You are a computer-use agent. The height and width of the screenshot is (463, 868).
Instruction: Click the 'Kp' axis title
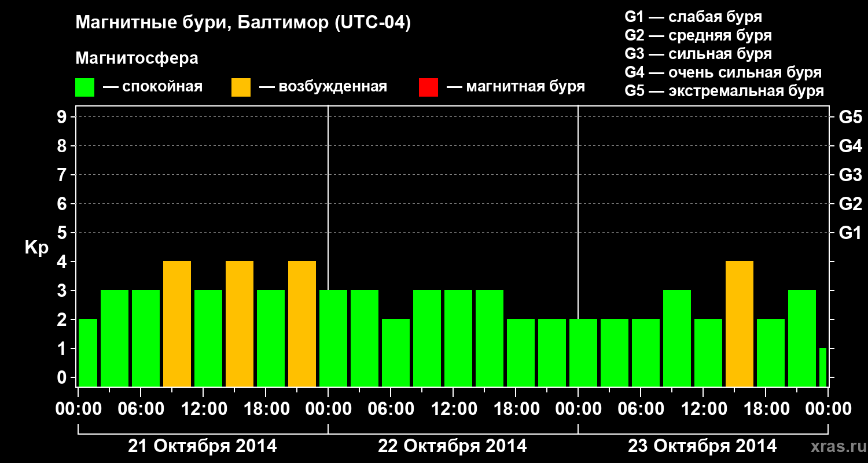click(x=36, y=248)
